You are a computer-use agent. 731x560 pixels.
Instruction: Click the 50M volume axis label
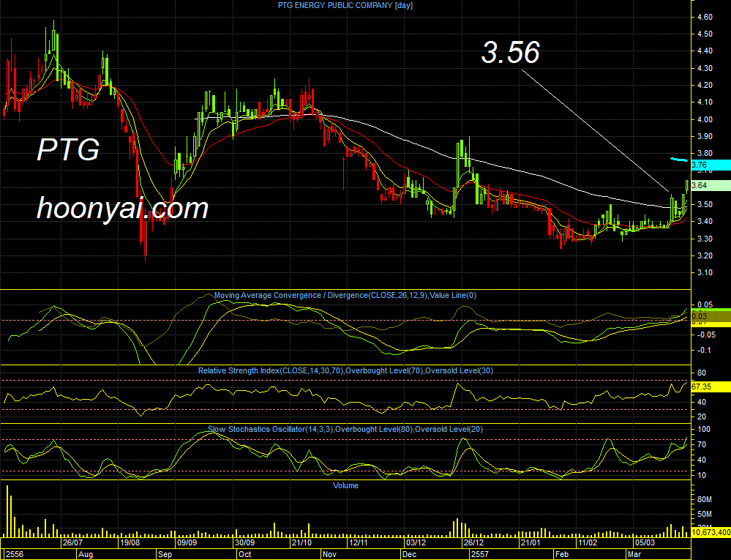point(705,515)
